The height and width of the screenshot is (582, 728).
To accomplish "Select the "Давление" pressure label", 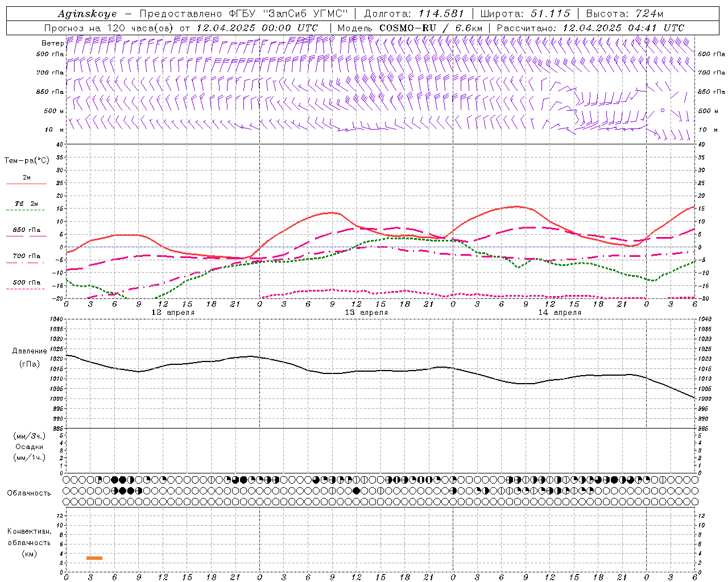I will coord(30,351).
